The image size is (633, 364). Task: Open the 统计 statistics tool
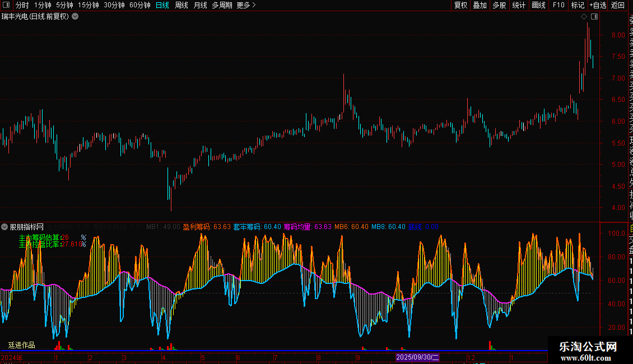(519, 5)
